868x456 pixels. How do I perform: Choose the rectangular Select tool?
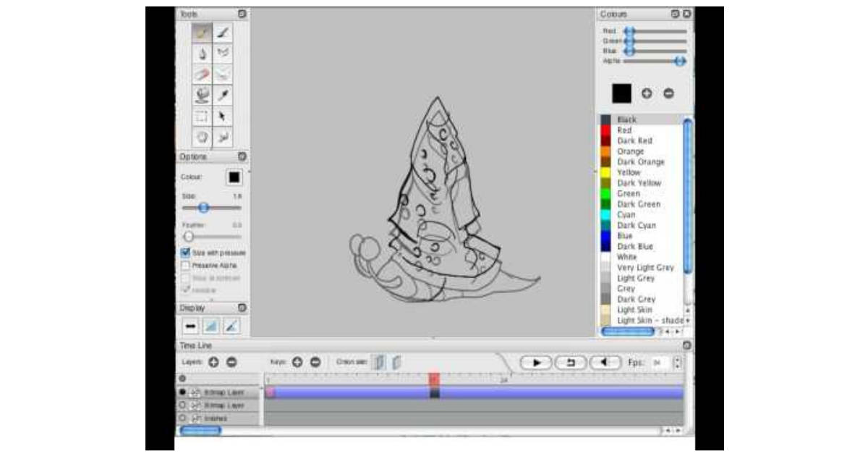201,114
